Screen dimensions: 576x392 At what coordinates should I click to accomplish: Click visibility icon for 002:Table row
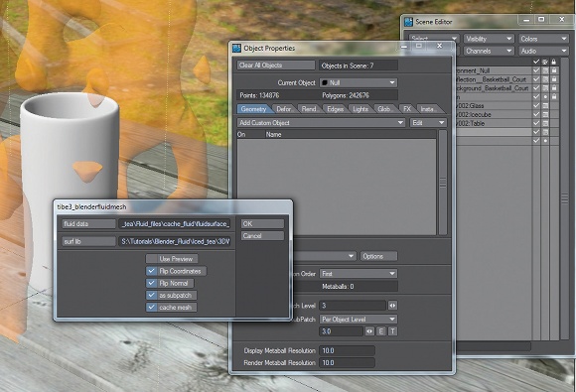545,123
